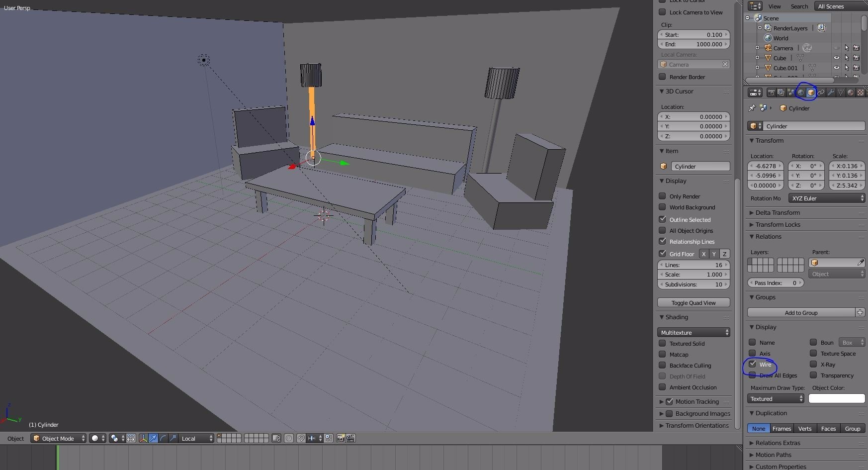Screen dimensions: 868x470
Task: Select the translate manipulator arrow icon
Action: click(153, 438)
